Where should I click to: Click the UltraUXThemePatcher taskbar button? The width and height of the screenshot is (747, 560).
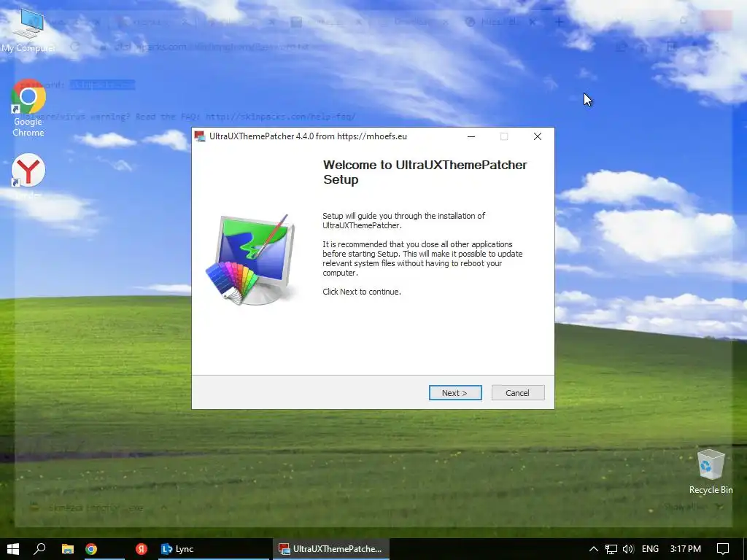point(331,549)
